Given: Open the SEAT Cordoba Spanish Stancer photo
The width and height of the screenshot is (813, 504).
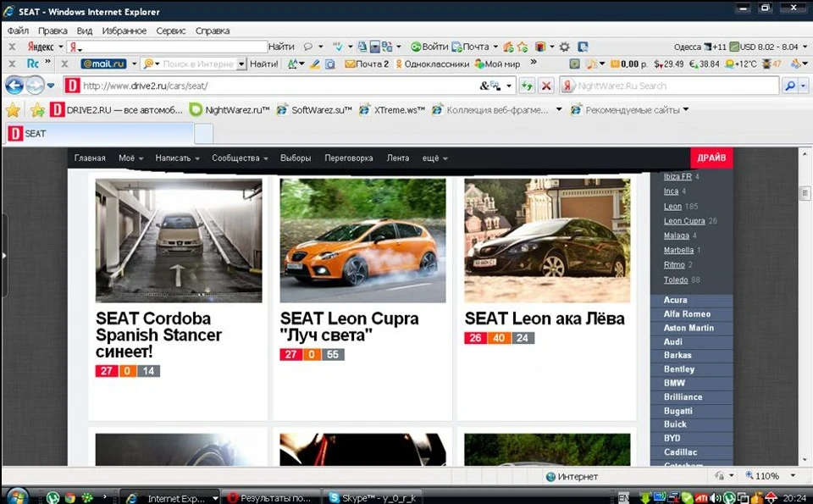Looking at the screenshot, I should (x=179, y=241).
